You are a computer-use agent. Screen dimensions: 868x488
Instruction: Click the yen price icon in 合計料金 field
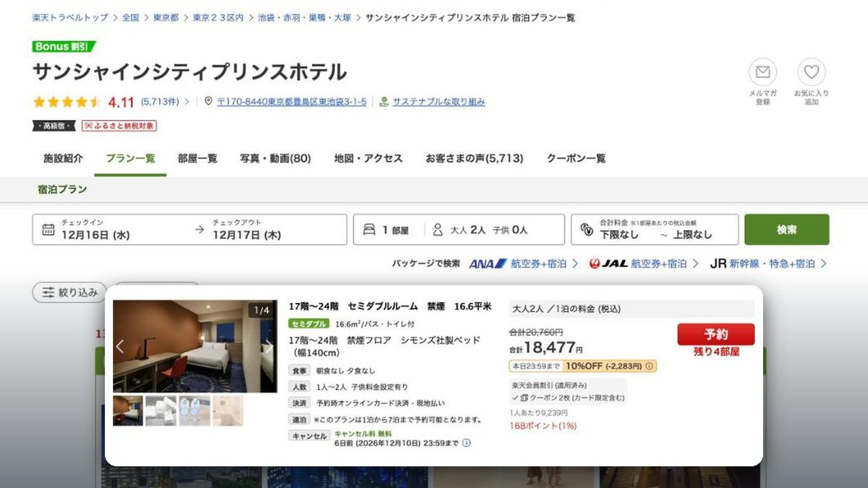[x=587, y=231]
